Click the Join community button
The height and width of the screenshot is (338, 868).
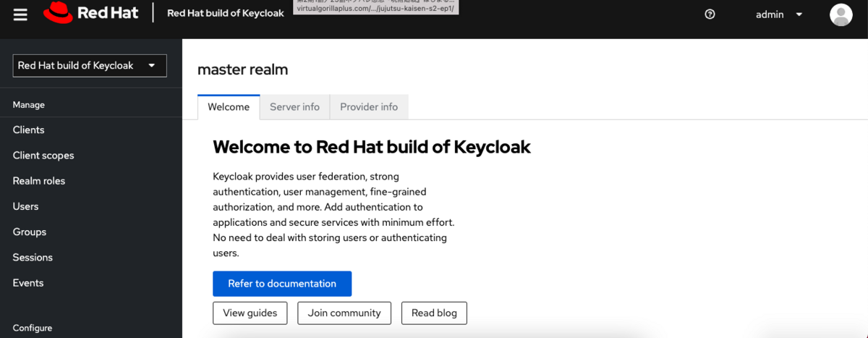point(344,313)
